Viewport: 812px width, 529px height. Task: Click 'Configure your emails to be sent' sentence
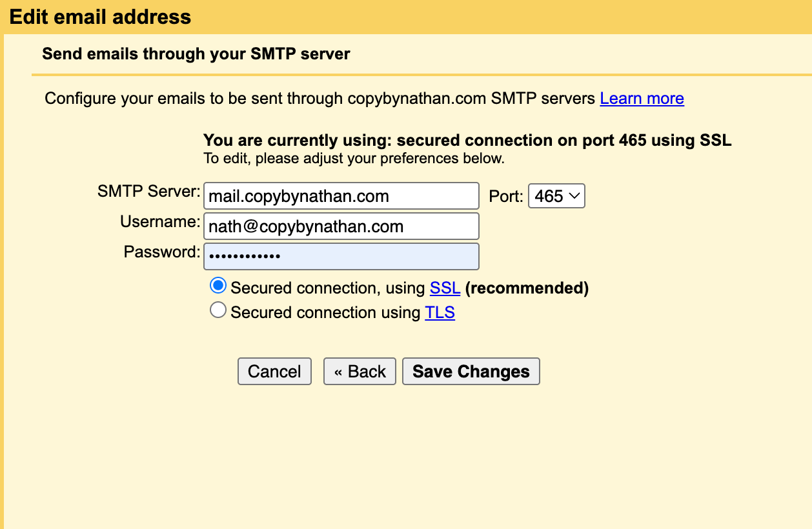(x=320, y=99)
